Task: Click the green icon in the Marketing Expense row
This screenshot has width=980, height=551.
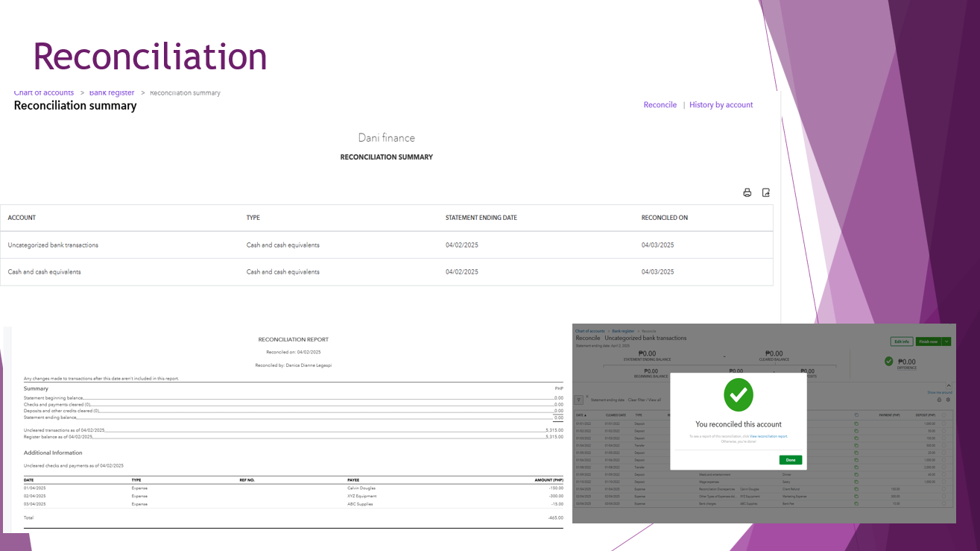Action: tap(856, 496)
